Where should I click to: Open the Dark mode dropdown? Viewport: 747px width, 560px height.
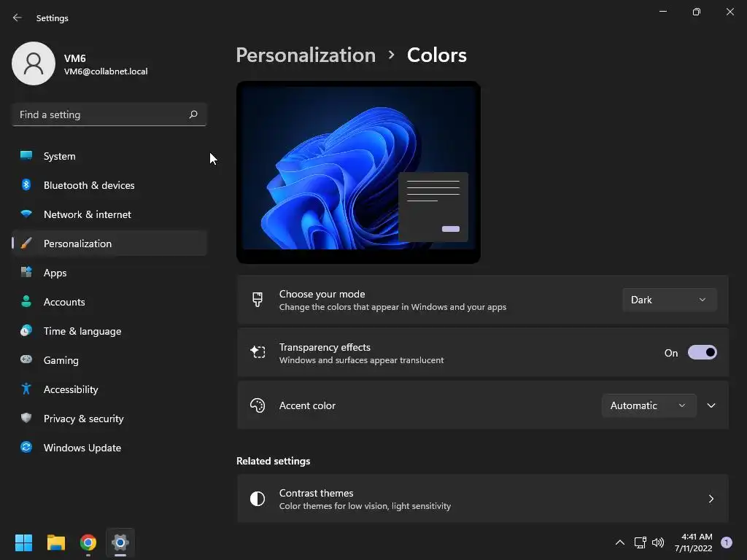click(670, 300)
